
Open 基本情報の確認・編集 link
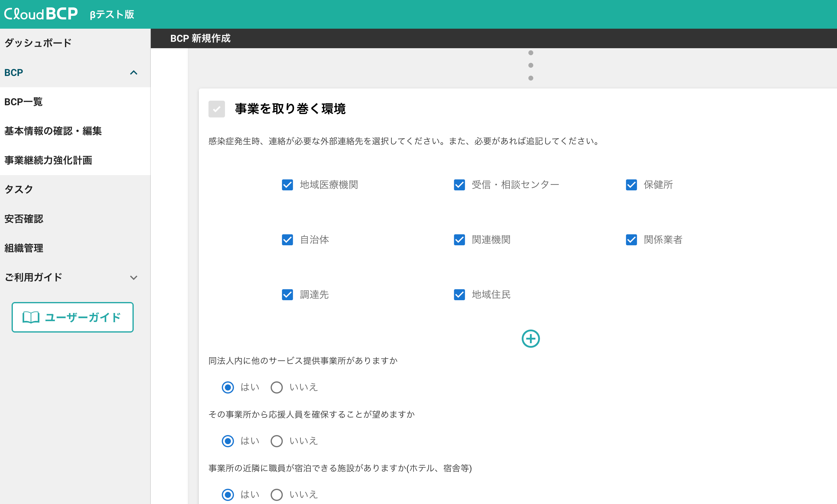[53, 131]
